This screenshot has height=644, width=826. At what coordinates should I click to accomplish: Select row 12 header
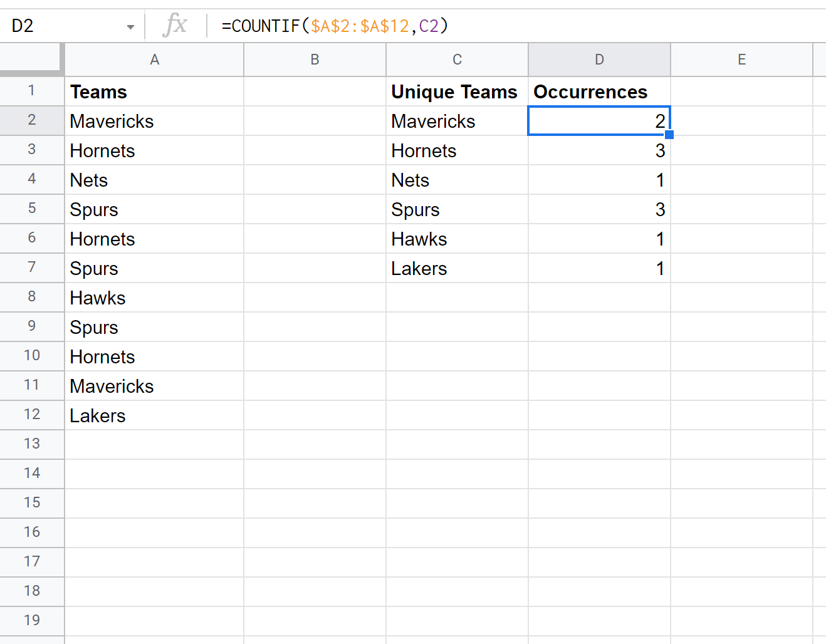coord(31,415)
